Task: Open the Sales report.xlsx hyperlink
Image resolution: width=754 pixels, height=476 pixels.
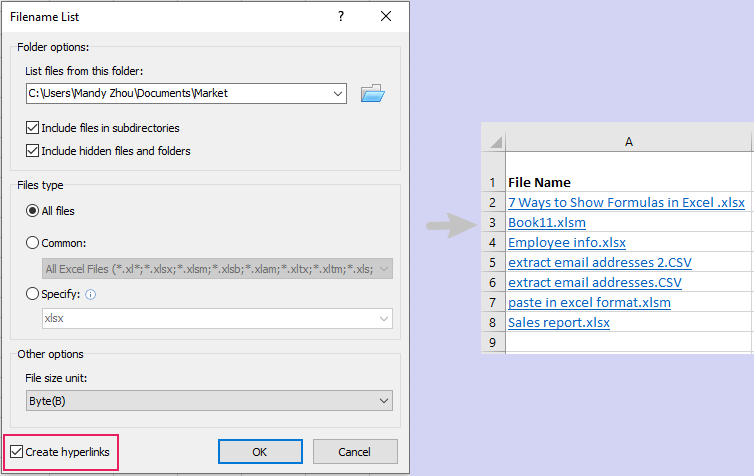Action: 559,323
